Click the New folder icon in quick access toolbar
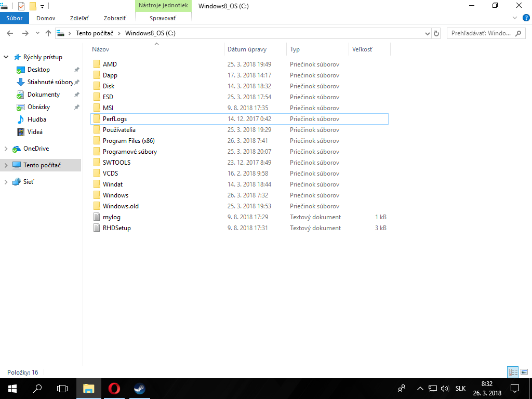The image size is (532, 399). pos(33,6)
